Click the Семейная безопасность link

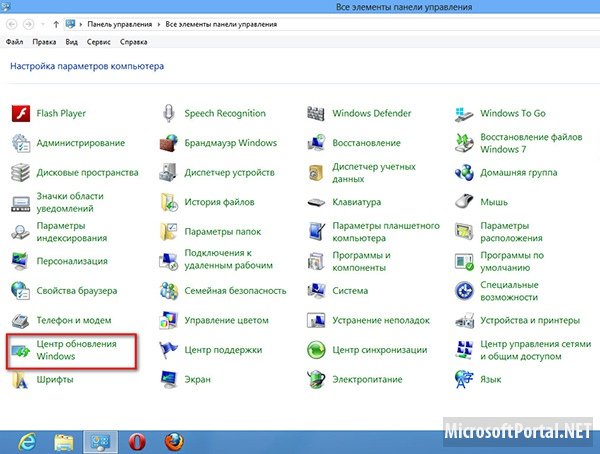click(x=235, y=291)
